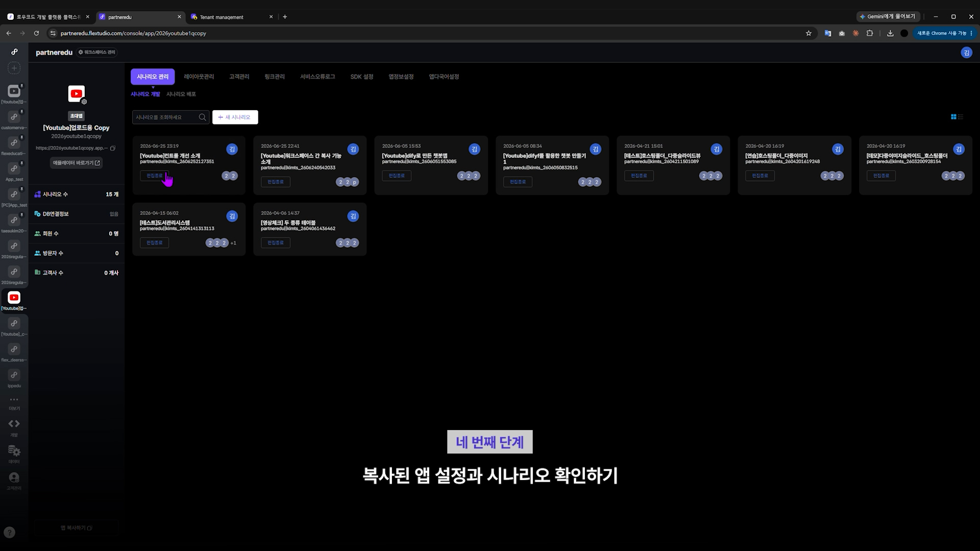Viewport: 980px width, 551px height.
Task: Open the taesukim20 sidebar app
Action: 14,220
